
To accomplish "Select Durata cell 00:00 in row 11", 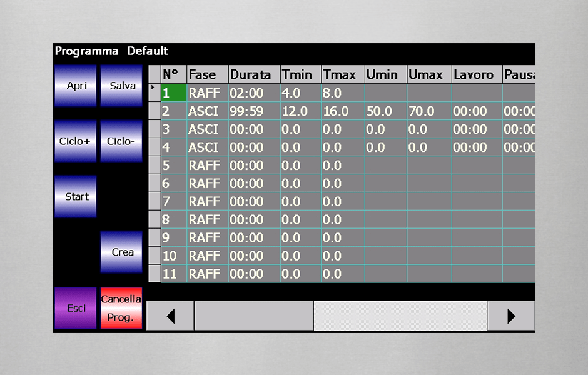I will pos(255,274).
